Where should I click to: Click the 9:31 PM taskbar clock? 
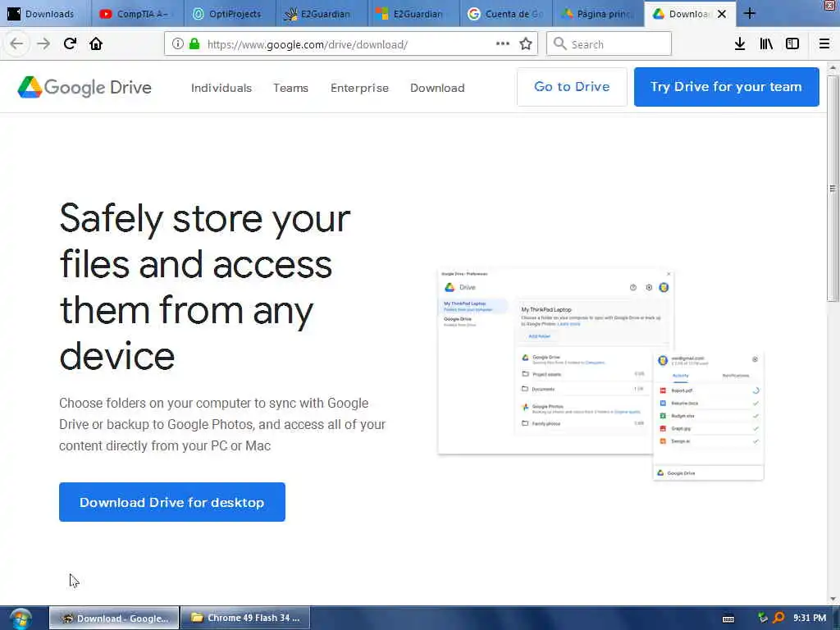[810, 618]
